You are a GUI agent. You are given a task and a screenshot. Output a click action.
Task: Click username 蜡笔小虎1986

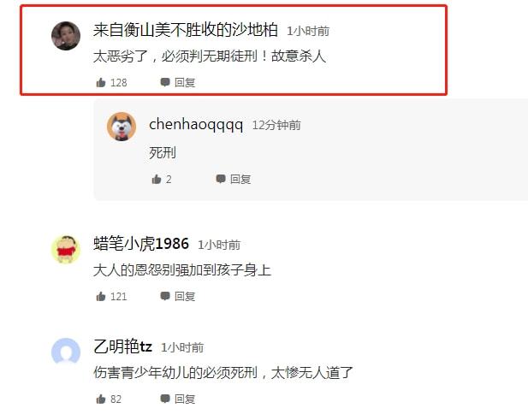(141, 244)
